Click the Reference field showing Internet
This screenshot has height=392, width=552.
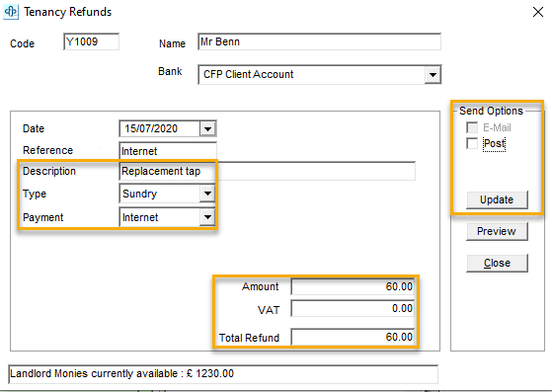click(168, 151)
